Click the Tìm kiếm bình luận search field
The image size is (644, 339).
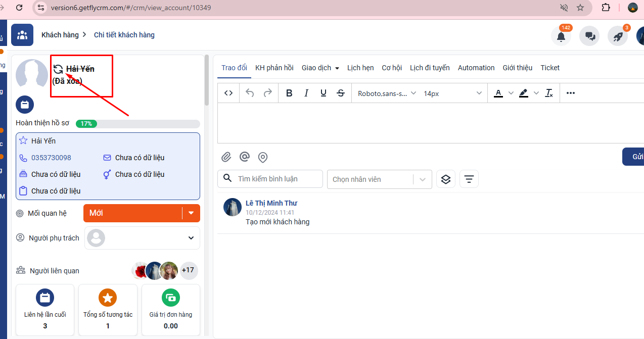click(x=275, y=179)
